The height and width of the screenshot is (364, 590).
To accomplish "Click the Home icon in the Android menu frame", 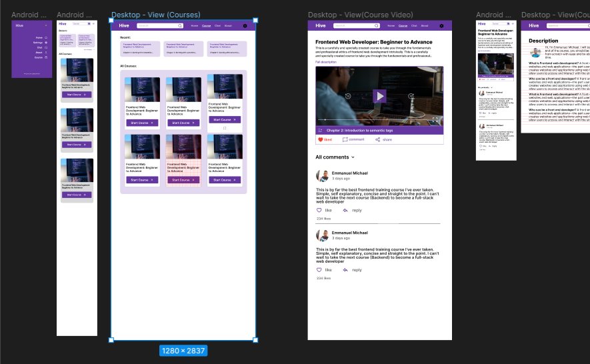I will coord(46,37).
